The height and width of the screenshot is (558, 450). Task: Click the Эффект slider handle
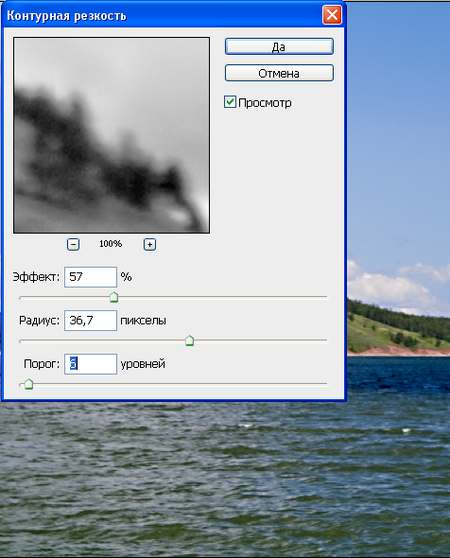pos(114,297)
